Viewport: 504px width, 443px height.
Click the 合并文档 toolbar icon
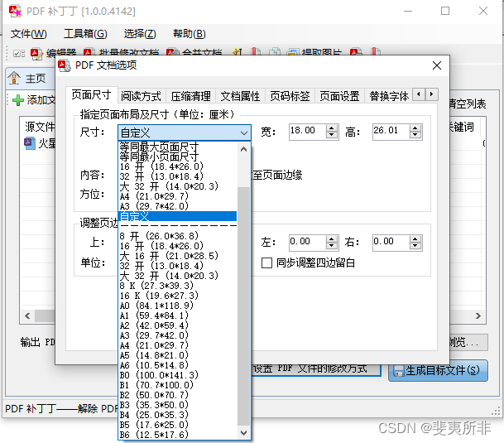coord(173,52)
